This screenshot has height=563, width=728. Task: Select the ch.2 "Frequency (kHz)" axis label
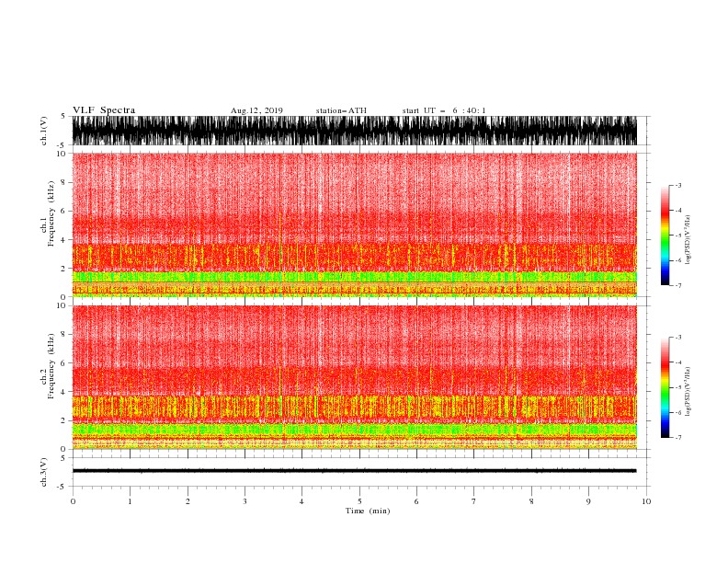pyautogui.click(x=51, y=366)
